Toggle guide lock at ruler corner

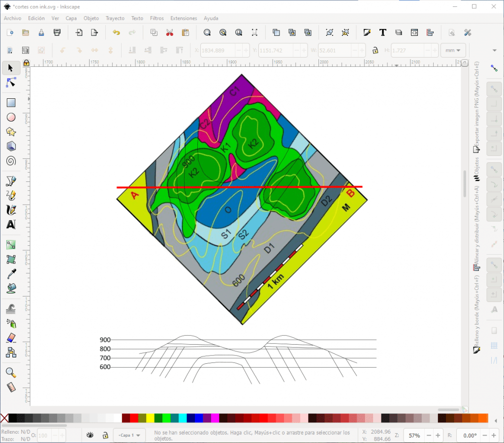tap(27, 63)
